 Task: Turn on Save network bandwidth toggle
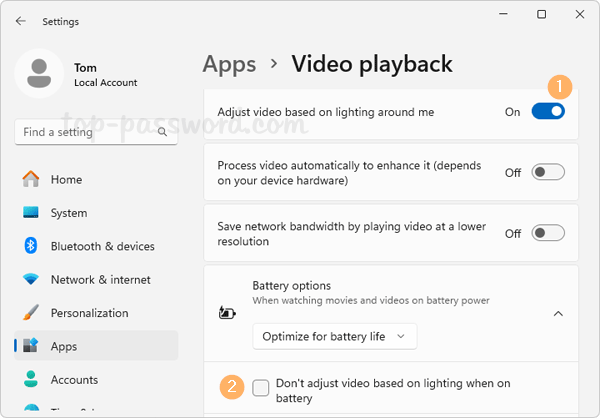coord(548,233)
